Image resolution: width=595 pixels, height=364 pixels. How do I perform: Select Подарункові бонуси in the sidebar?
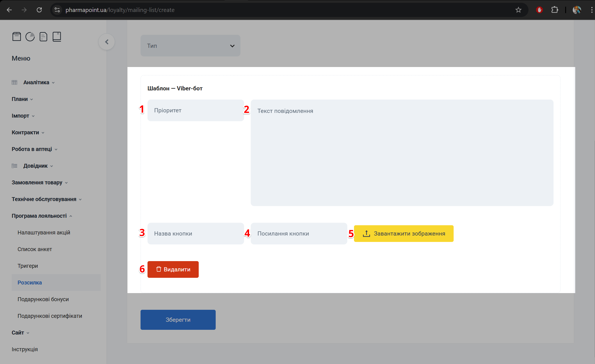[43, 299]
